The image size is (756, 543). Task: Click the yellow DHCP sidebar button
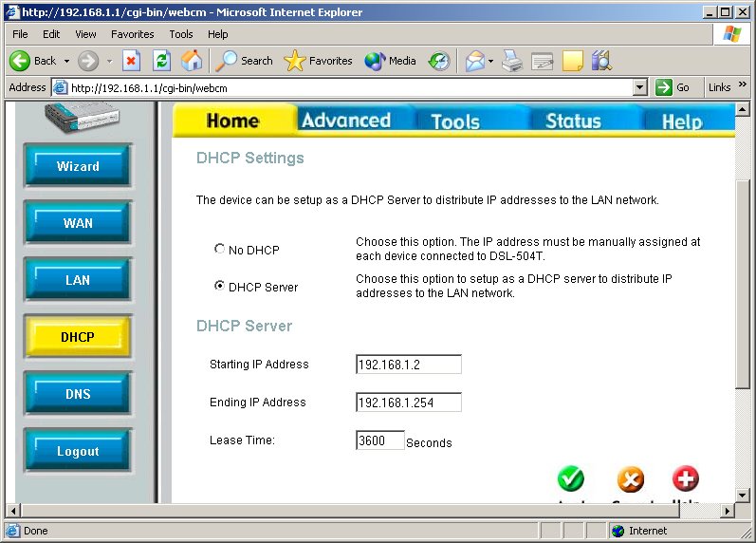pos(78,336)
